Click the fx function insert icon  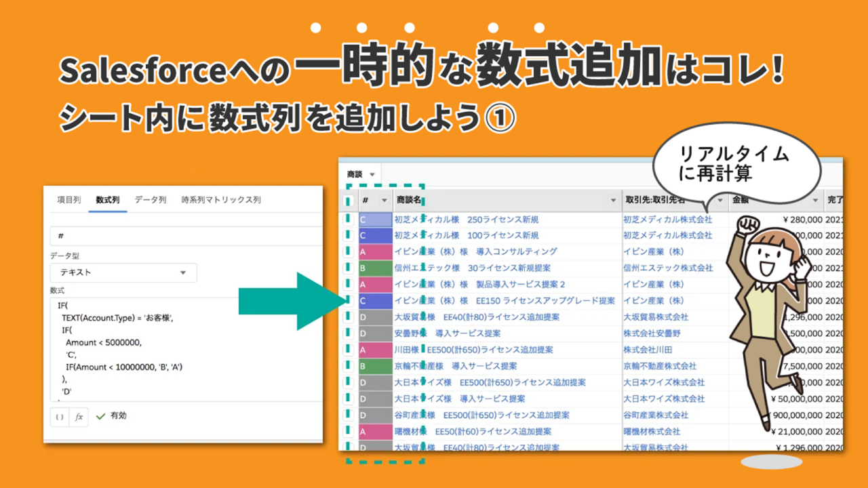coord(79,417)
